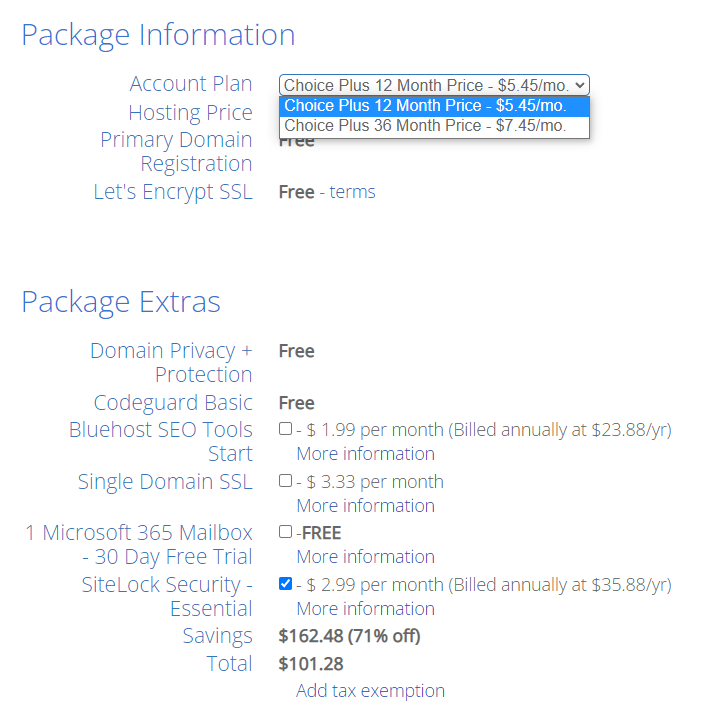Click the $ 3.33 per month price text
Image resolution: width=727 pixels, height=725 pixels.
point(375,482)
